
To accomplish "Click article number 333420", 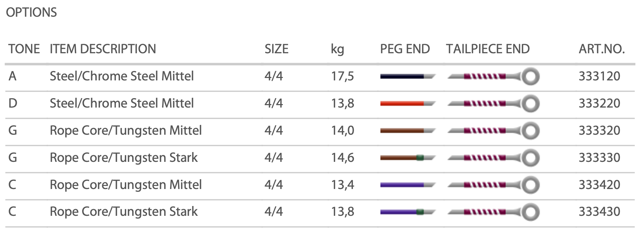I will [x=599, y=185].
